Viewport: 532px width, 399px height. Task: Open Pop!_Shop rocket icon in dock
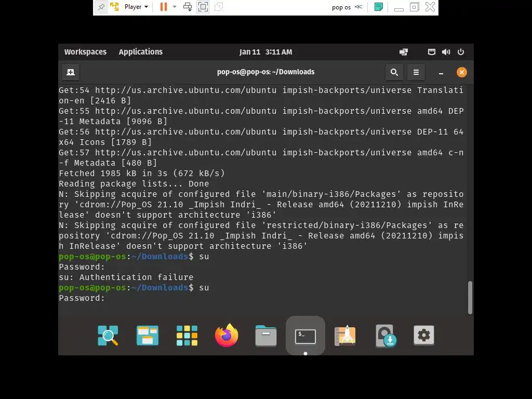tap(345, 336)
